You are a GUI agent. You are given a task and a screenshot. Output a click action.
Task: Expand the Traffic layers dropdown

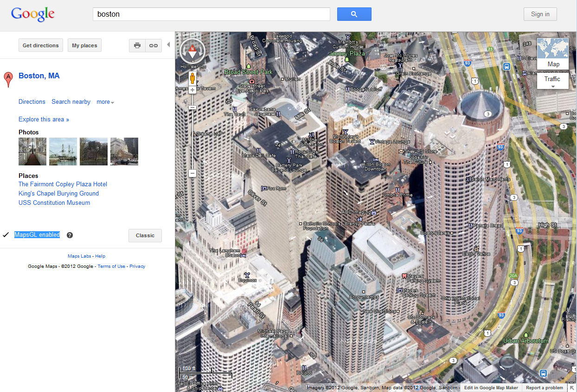tap(552, 82)
